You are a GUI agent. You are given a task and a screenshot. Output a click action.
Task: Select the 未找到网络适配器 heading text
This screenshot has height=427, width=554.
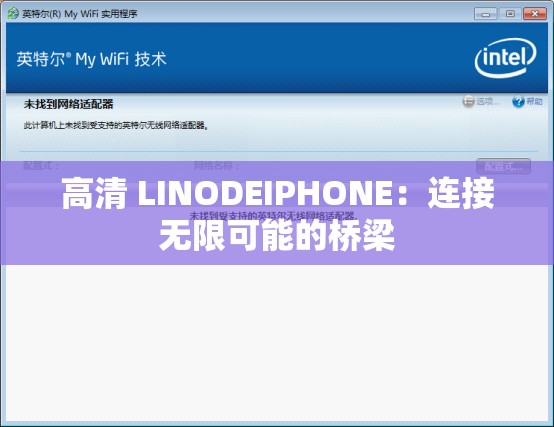coord(69,104)
